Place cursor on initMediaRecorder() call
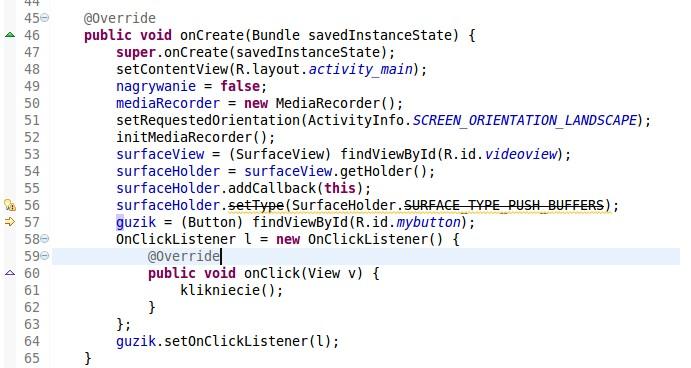691x368 pixels. (195, 138)
